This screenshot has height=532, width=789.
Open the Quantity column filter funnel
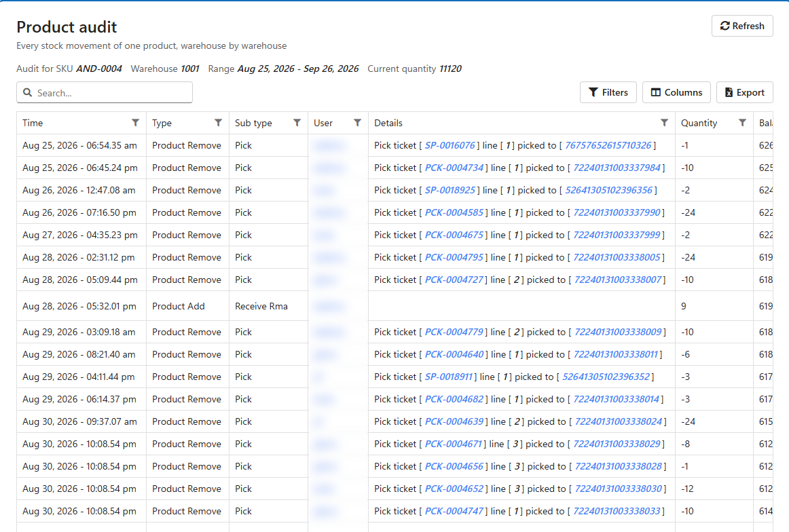742,123
